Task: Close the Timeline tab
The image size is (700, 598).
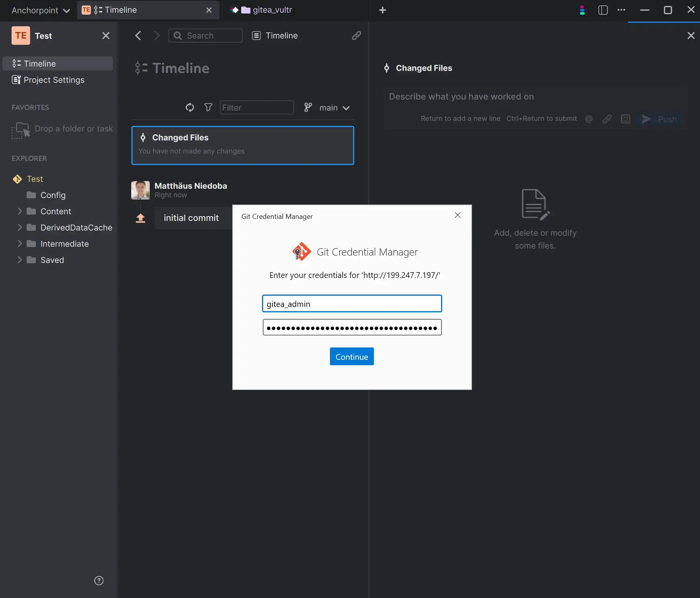Action: 209,10
